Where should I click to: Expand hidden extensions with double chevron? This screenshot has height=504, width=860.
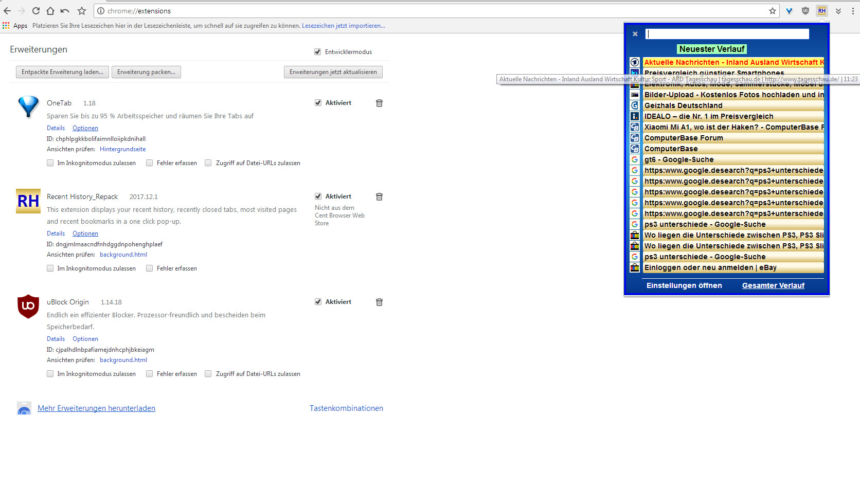(x=838, y=11)
